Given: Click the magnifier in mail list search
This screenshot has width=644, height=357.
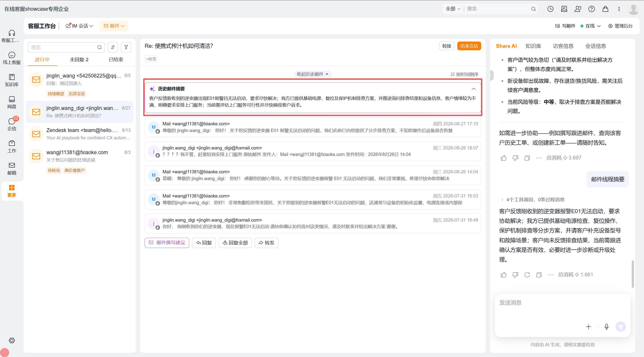Looking at the screenshot, I should [x=100, y=47].
